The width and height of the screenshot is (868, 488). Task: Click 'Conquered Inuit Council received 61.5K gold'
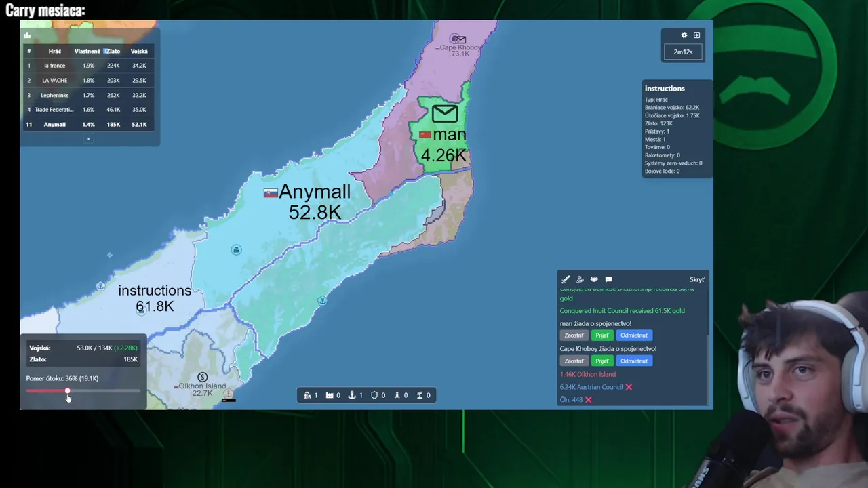point(622,310)
